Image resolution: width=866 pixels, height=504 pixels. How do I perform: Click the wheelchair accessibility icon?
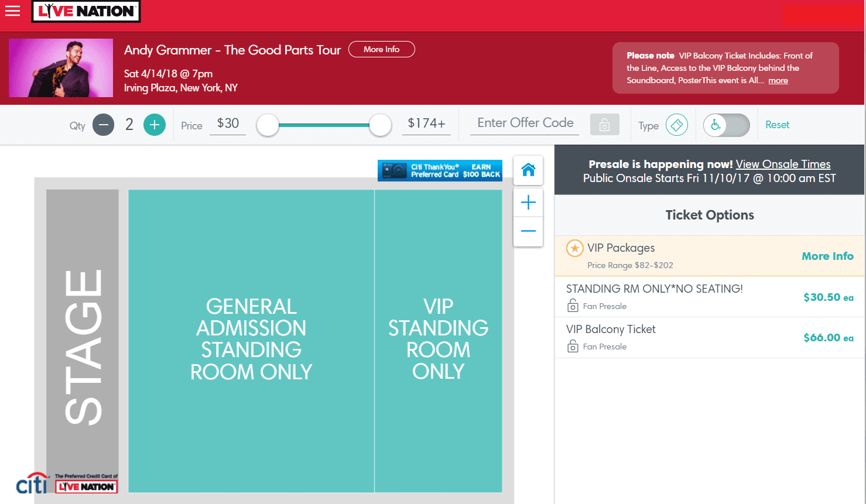pyautogui.click(x=715, y=125)
